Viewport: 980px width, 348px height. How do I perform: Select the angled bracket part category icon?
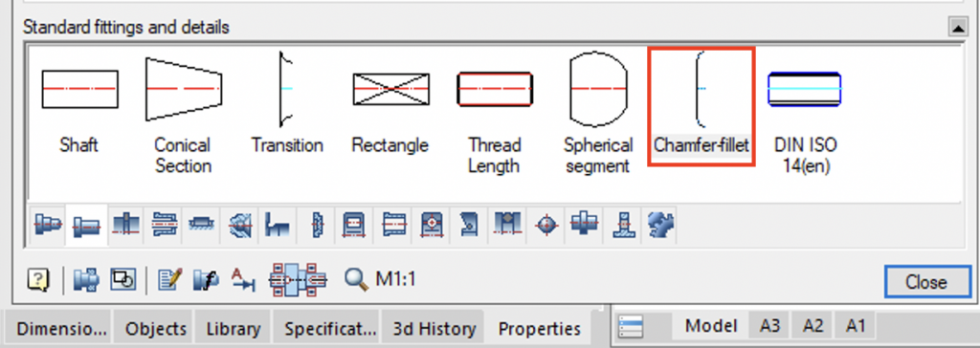[x=469, y=224]
